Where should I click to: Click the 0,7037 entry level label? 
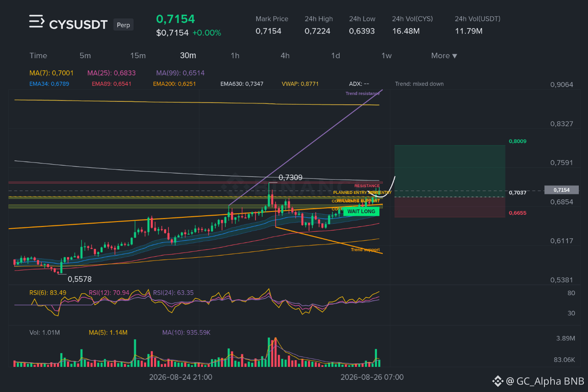coord(518,193)
